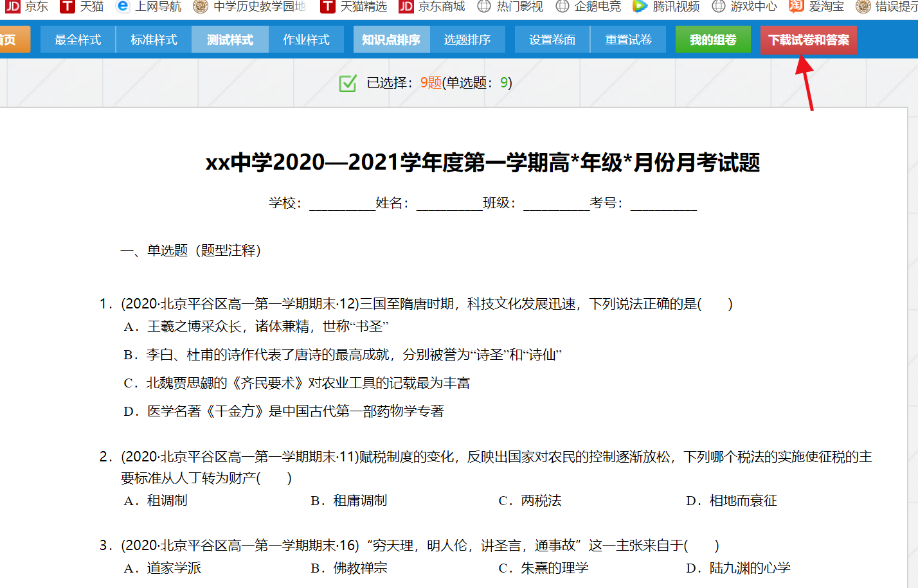Choose the 作业样式 tab
Viewport: 918px width, 588px height.
coord(306,40)
